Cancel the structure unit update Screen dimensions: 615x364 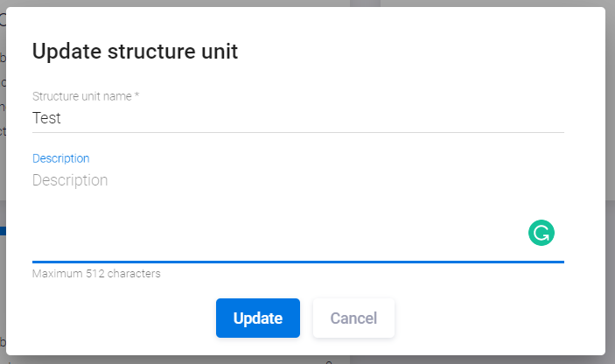(x=353, y=318)
